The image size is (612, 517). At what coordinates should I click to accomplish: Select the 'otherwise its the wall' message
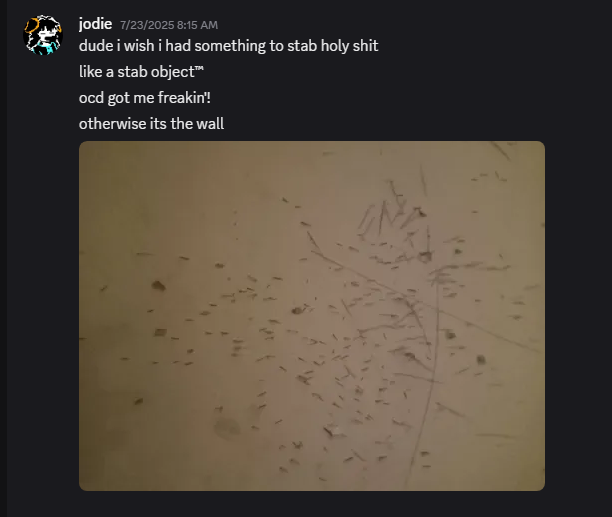(x=151, y=124)
